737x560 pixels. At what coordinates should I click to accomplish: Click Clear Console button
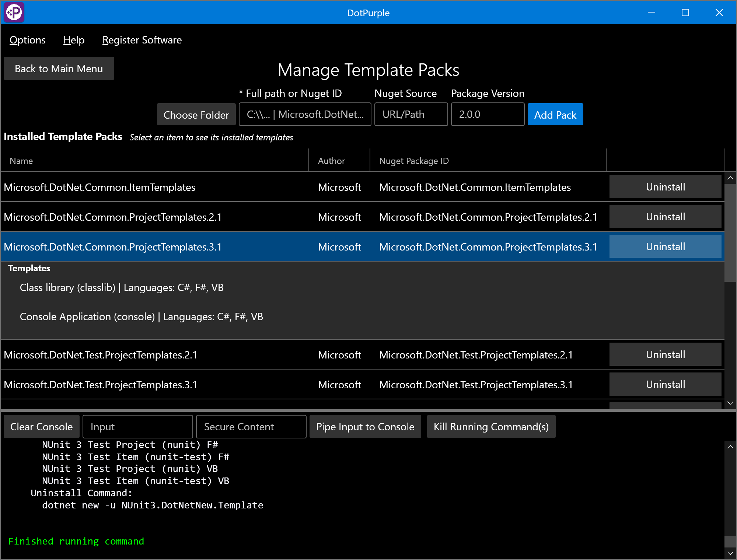[41, 427]
